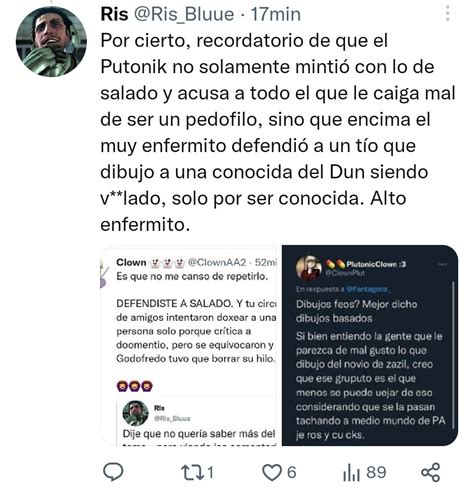This screenshot has width=474, height=493.
Task: Click PlutonicClown avatar in dark screenshot
Action: [x=309, y=268]
